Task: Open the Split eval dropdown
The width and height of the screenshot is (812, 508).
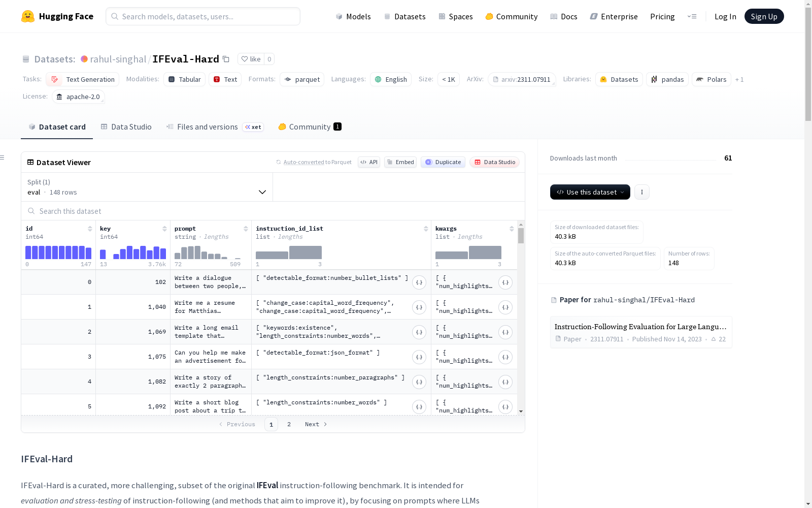Action: tap(147, 187)
